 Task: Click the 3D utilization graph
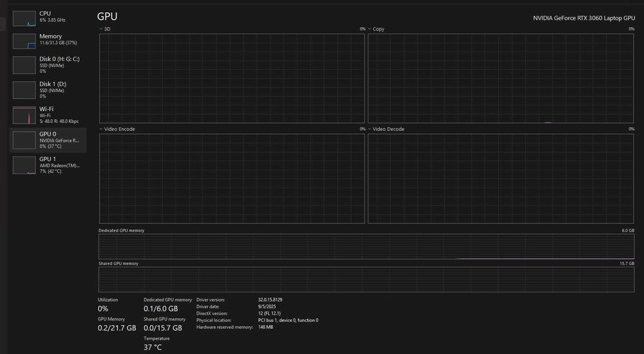(232, 78)
